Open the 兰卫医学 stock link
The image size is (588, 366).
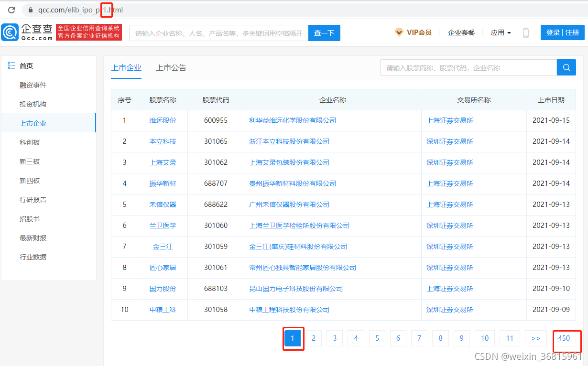(163, 226)
